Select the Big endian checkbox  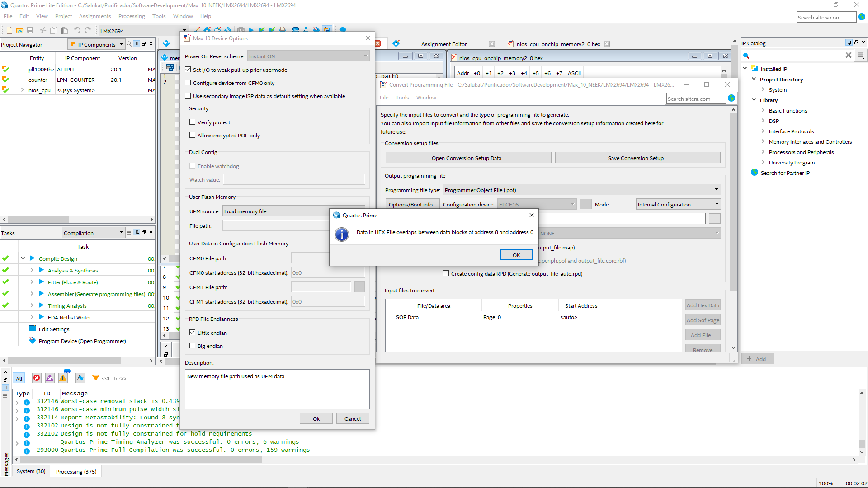click(193, 346)
